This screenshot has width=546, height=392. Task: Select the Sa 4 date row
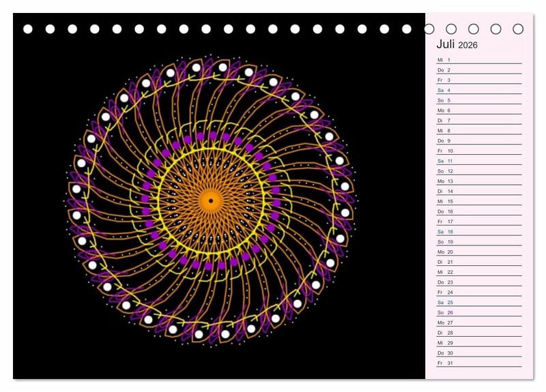click(479, 90)
